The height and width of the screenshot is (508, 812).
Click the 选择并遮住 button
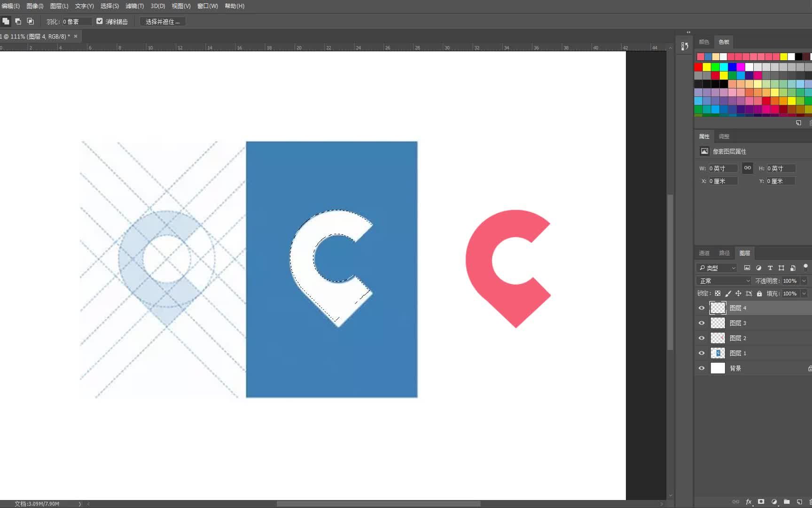click(163, 22)
